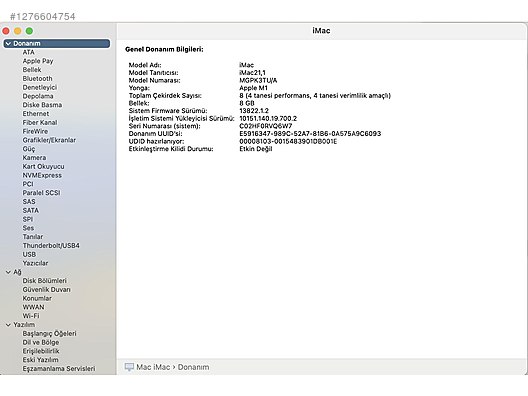Click the Model Numarası value MGPK3TU/A
The width and height of the screenshot is (528, 396).
pos(258,80)
